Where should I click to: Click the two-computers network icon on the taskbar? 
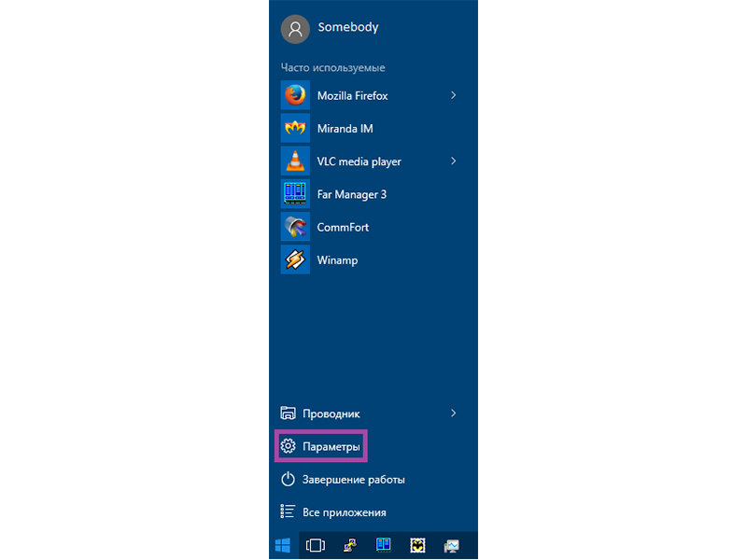(349, 545)
